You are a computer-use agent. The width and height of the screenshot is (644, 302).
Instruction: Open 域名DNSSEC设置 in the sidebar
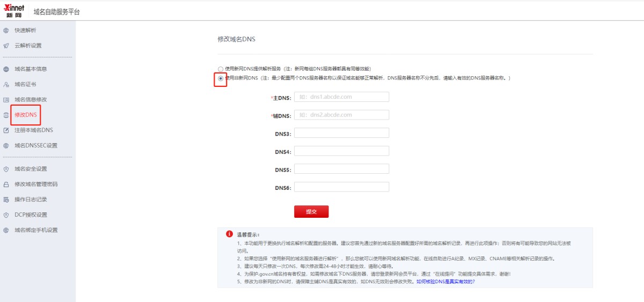[x=35, y=145]
